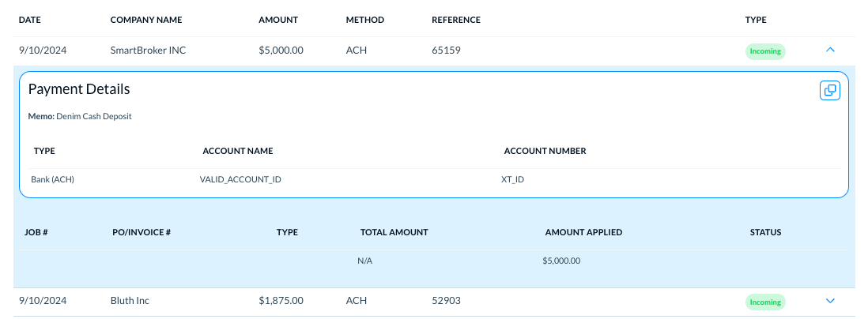Screen dimensions: 868x319
Task: Click the Denim Cash Deposit memo text
Action: pyautogui.click(x=93, y=116)
